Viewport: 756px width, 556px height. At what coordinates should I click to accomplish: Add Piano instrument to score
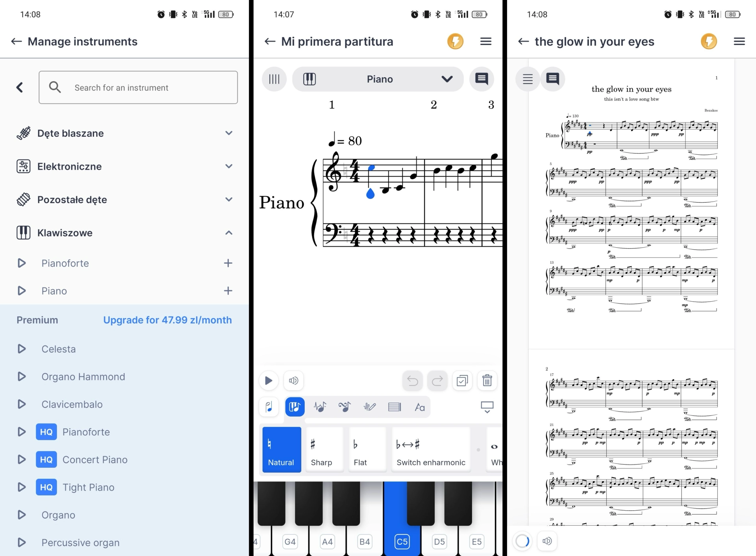229,291
